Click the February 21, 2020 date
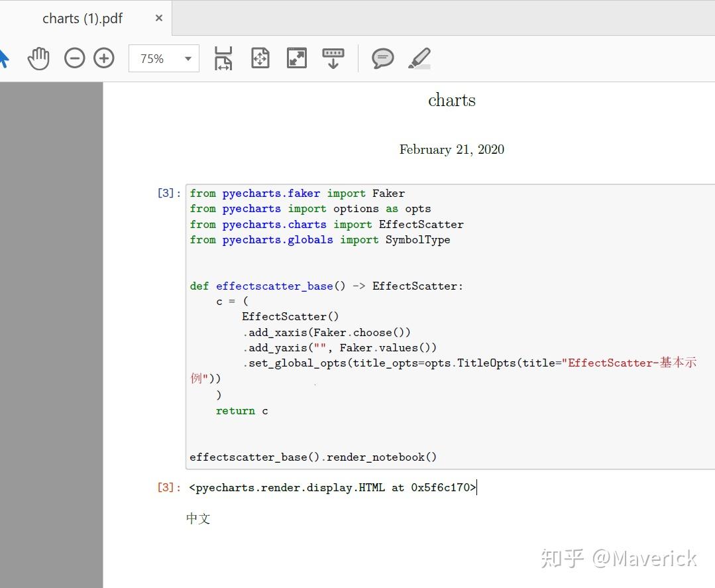This screenshot has height=588, width=715. [451, 149]
